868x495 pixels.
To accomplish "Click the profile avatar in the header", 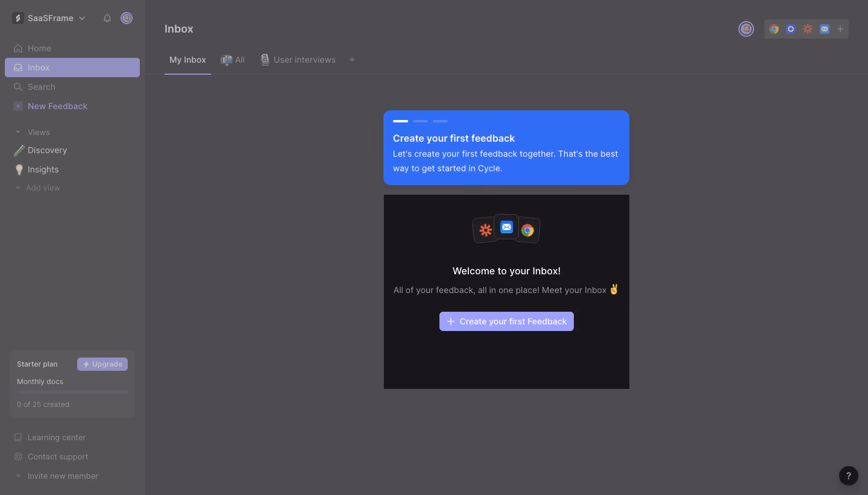I will [746, 29].
